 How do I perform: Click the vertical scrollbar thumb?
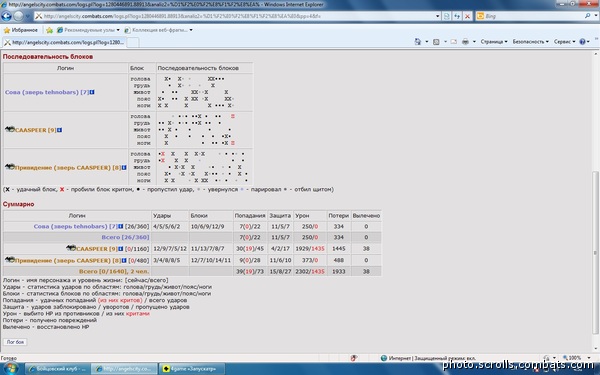(x=595, y=253)
